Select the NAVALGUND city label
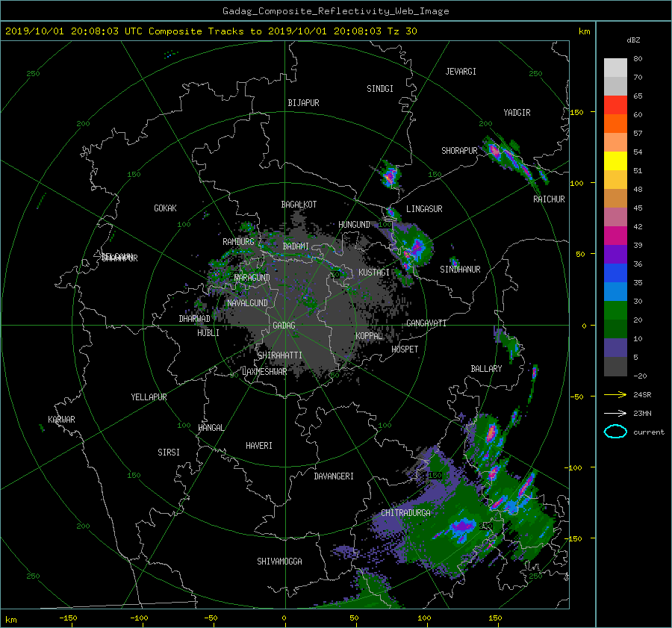The height and width of the screenshot is (628, 672). tap(247, 303)
